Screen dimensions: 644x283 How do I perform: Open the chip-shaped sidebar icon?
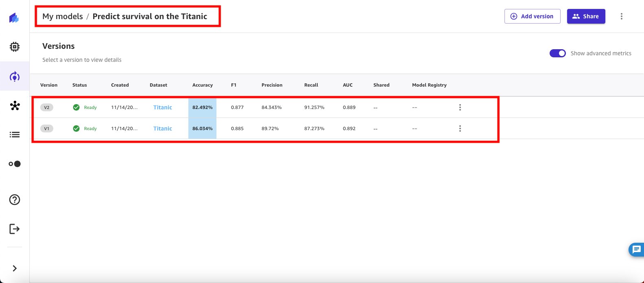click(x=15, y=47)
